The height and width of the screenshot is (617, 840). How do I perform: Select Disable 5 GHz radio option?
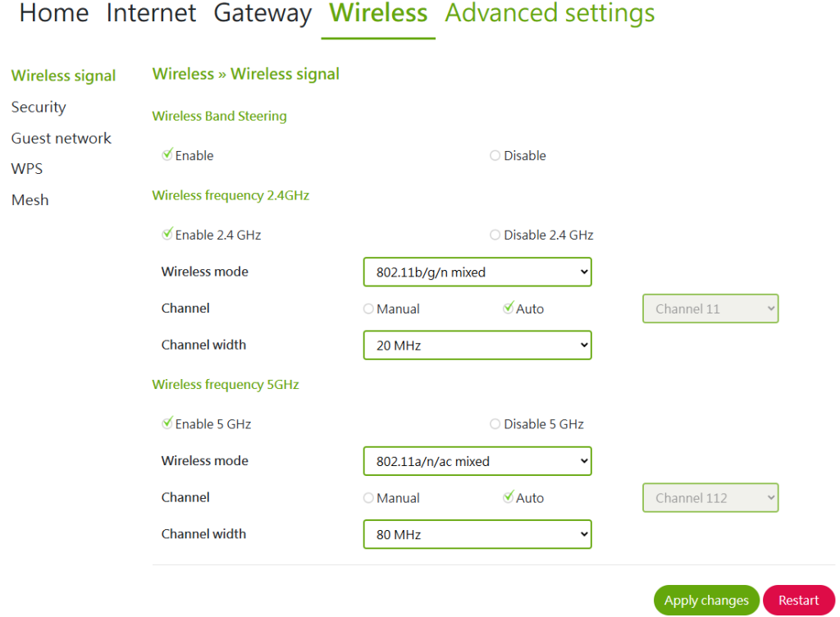495,424
